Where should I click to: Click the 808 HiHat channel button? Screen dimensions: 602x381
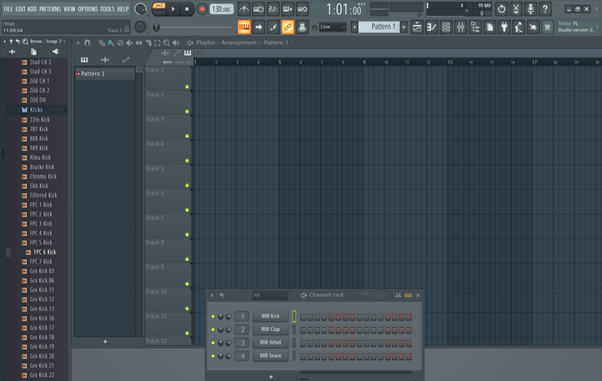tap(270, 342)
